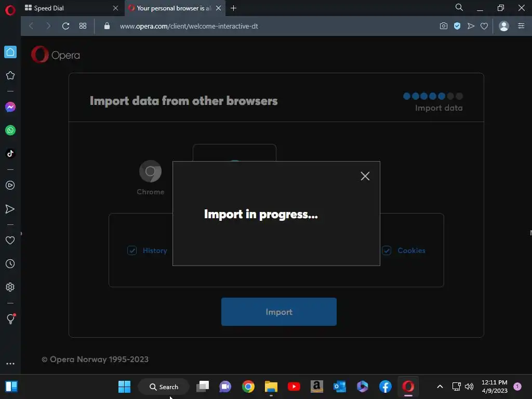Screen dimensions: 532x399
Task: Open the Player icon in sidebar
Action: point(10,185)
